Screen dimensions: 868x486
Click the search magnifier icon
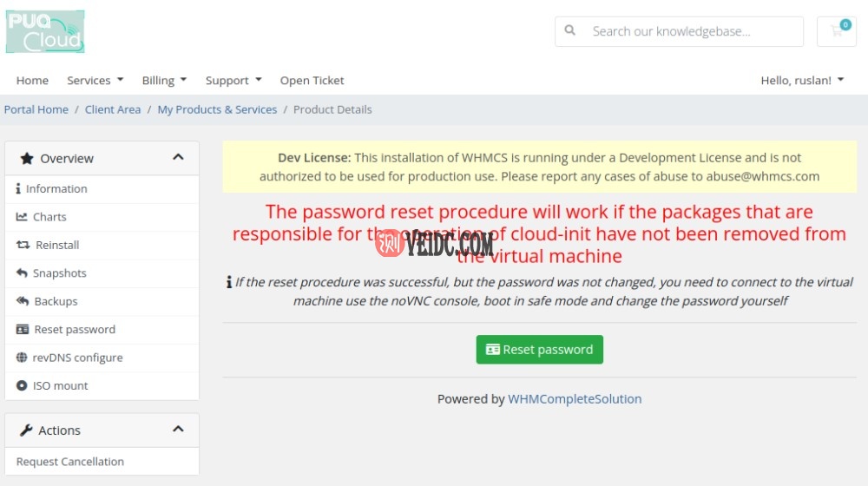[x=570, y=31]
